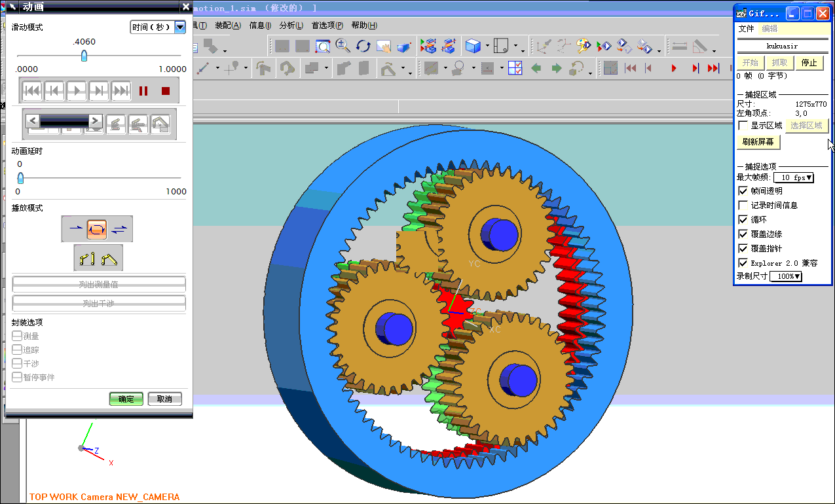The height and width of the screenshot is (504, 835).
Task: Click the checklist grid icon in toolbar
Action: click(515, 67)
